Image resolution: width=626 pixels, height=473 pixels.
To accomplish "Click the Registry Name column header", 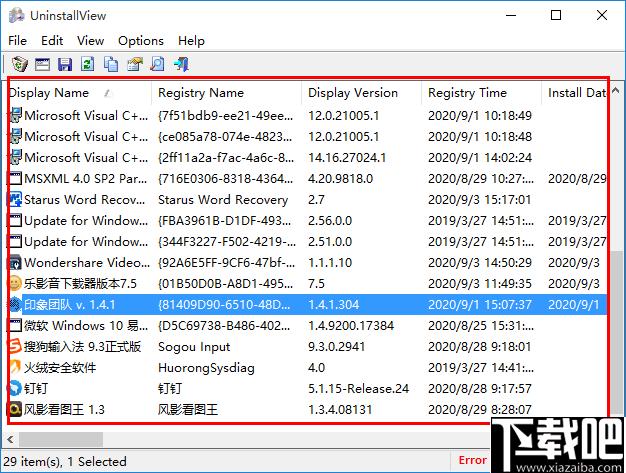I will 200,93.
